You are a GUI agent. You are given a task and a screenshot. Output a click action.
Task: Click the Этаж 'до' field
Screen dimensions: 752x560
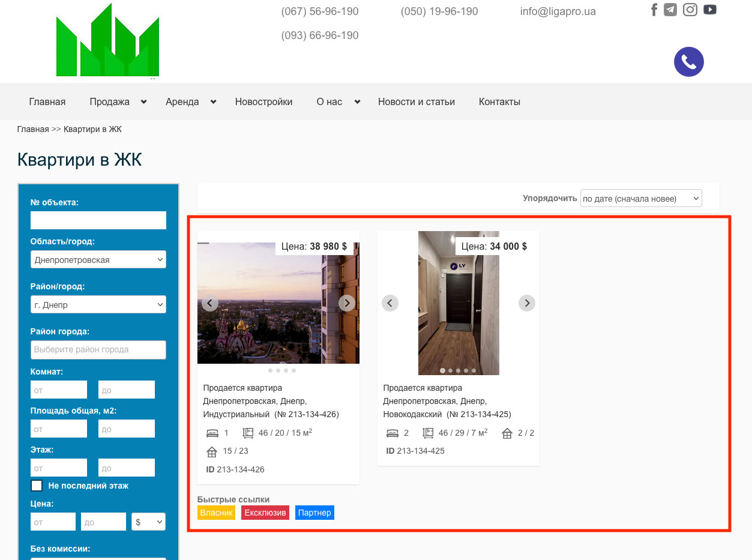point(127,468)
